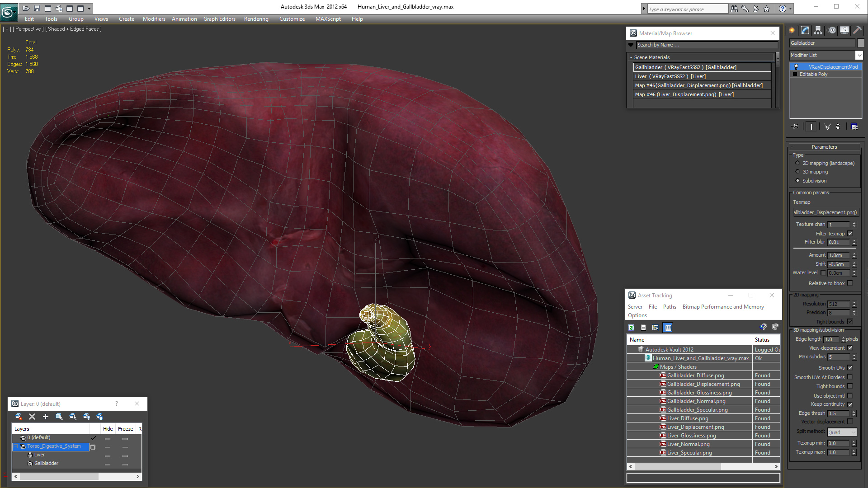Open the Split method Quad dropdown
The image size is (868, 488).
pos(842,432)
